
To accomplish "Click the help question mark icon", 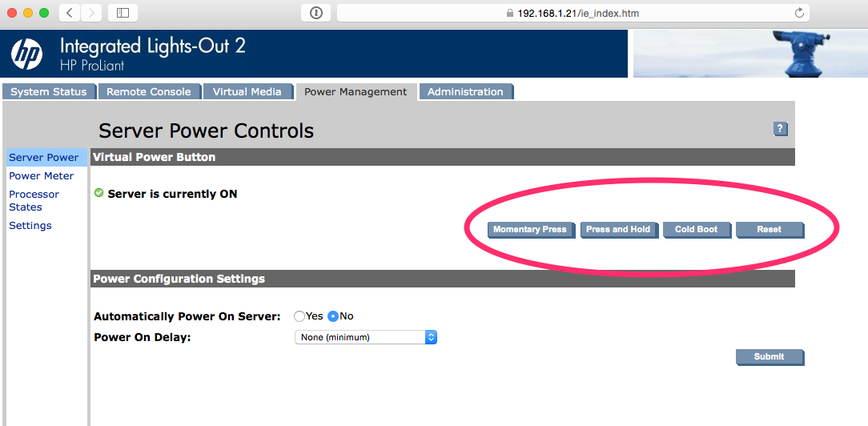I will [x=781, y=129].
